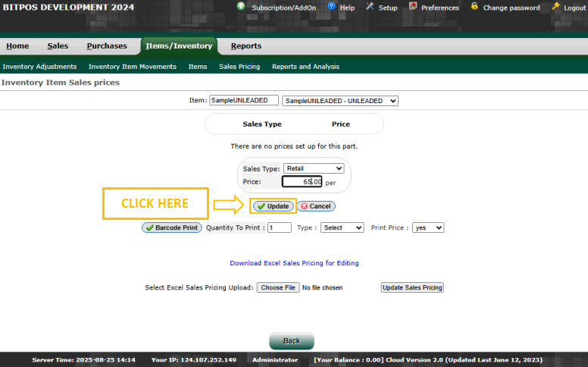This screenshot has height=367, width=588.
Task: Open the barcode Type Select dropdown
Action: (342, 227)
